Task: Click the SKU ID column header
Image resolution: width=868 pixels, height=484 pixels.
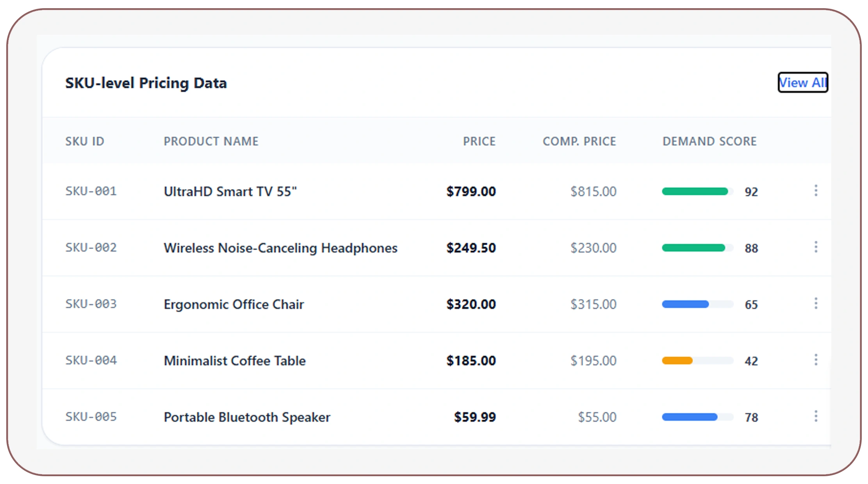Action: [85, 141]
